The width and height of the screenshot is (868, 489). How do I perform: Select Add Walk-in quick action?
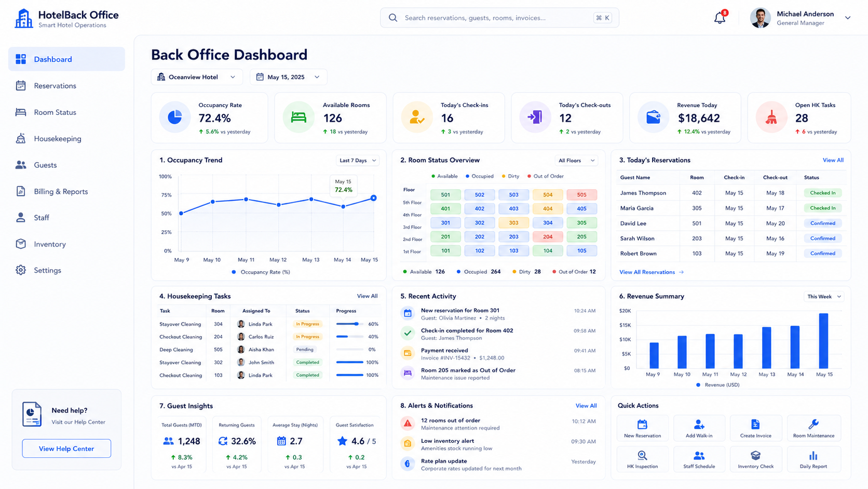point(699,428)
